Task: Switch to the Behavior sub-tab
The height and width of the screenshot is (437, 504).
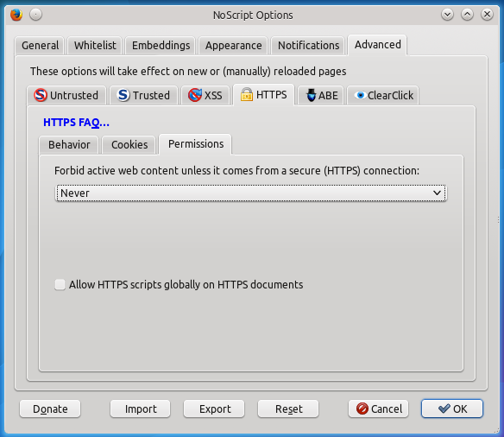Action: (x=69, y=145)
